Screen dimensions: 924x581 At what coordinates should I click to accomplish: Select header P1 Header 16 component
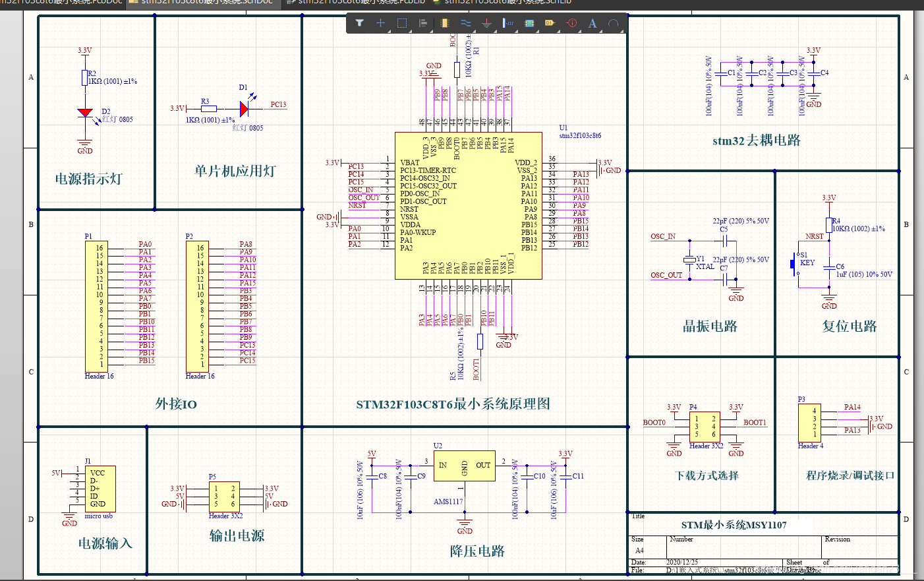point(96,307)
